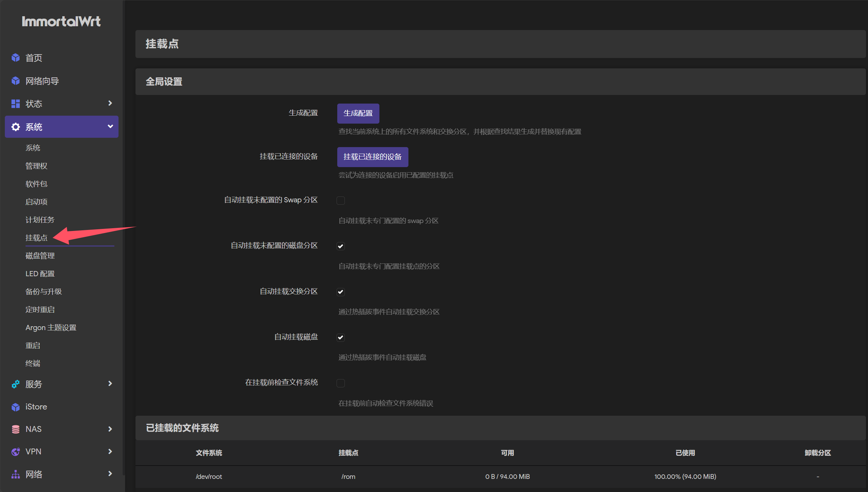The height and width of the screenshot is (492, 868).
Task: Click the 网络向导 cube icon
Action: pyautogui.click(x=16, y=81)
